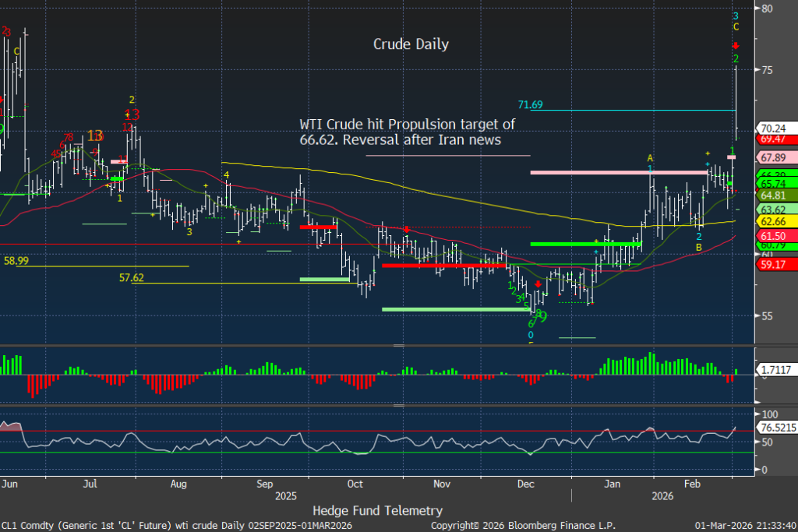
Task: Click the cyan 3 wave label at top right
Action: click(735, 16)
